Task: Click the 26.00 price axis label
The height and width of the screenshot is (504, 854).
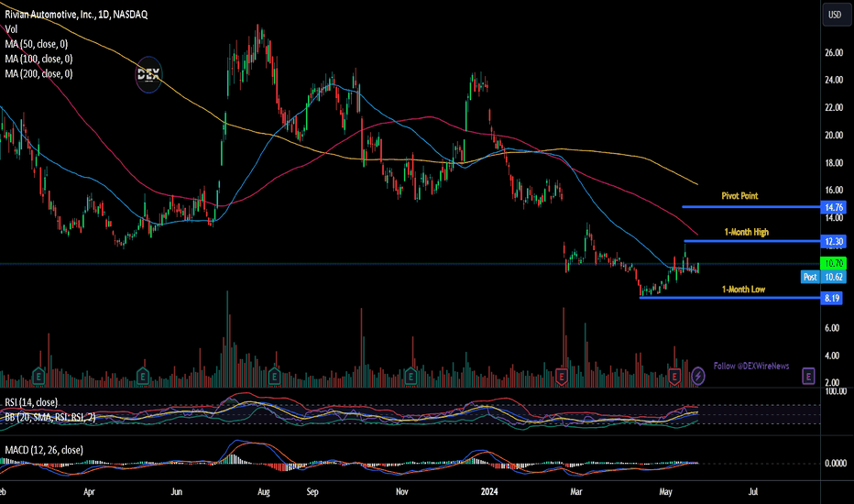Action: pos(834,53)
